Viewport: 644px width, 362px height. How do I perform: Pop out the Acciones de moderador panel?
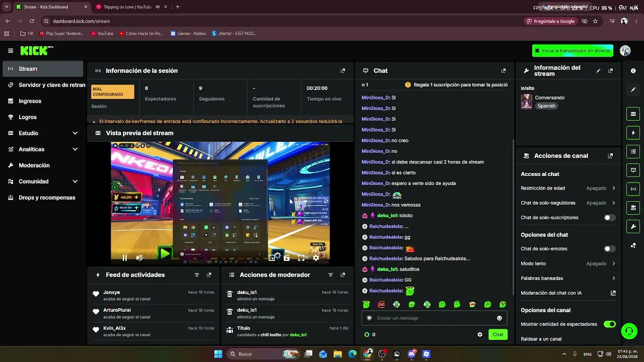coord(343,275)
